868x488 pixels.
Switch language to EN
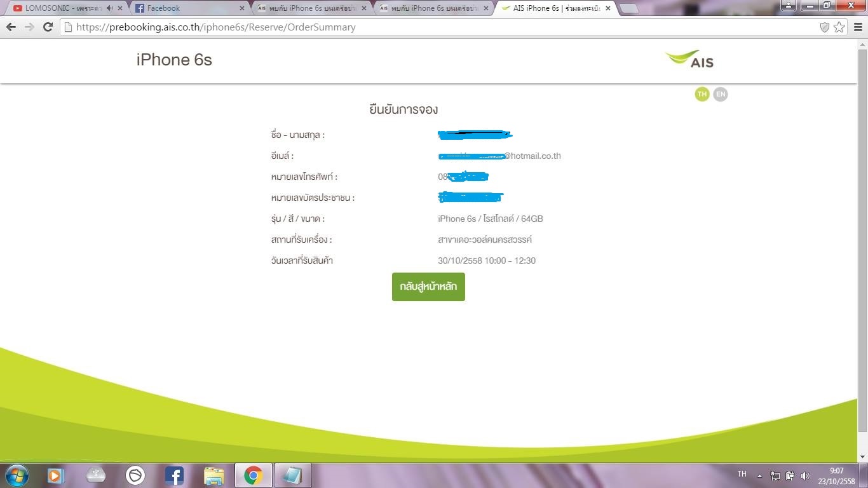[x=720, y=94]
